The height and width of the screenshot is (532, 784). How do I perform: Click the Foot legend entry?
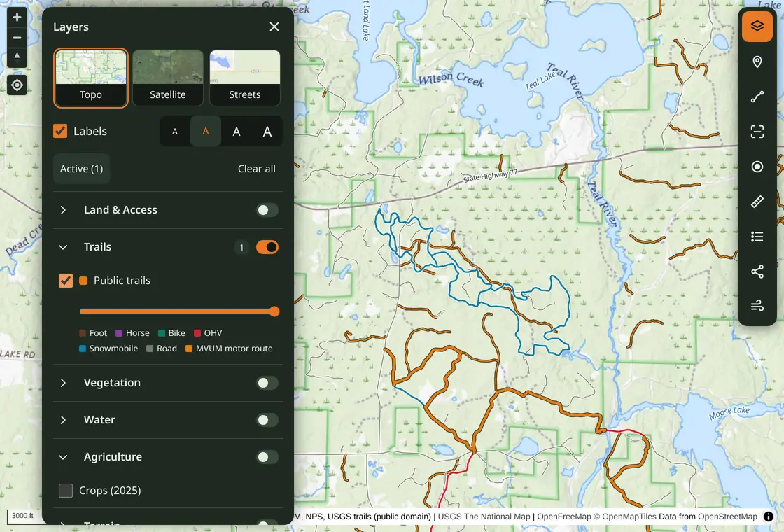coord(93,333)
